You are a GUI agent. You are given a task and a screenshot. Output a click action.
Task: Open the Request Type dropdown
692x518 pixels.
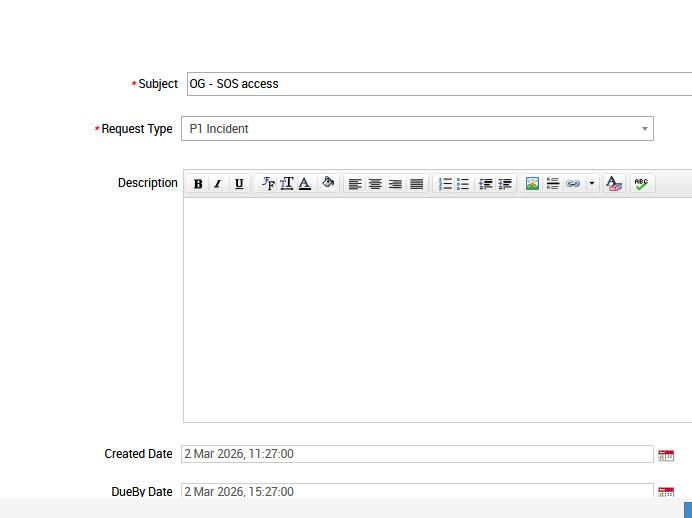417,129
